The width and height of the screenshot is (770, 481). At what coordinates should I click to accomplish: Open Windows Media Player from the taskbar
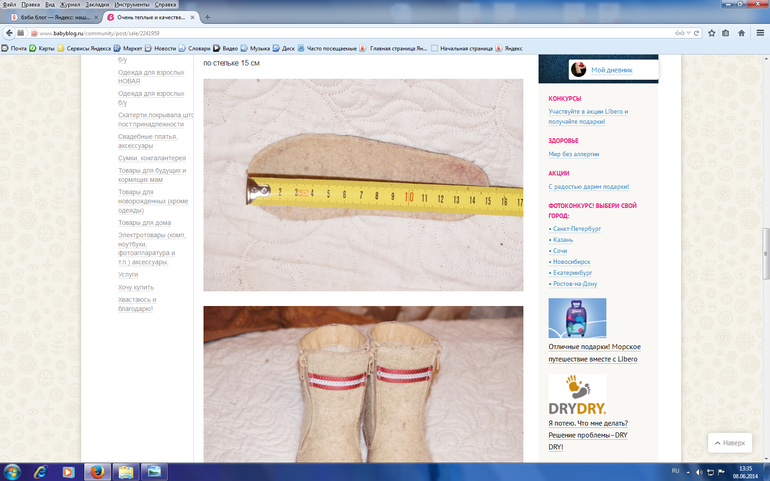(68, 472)
